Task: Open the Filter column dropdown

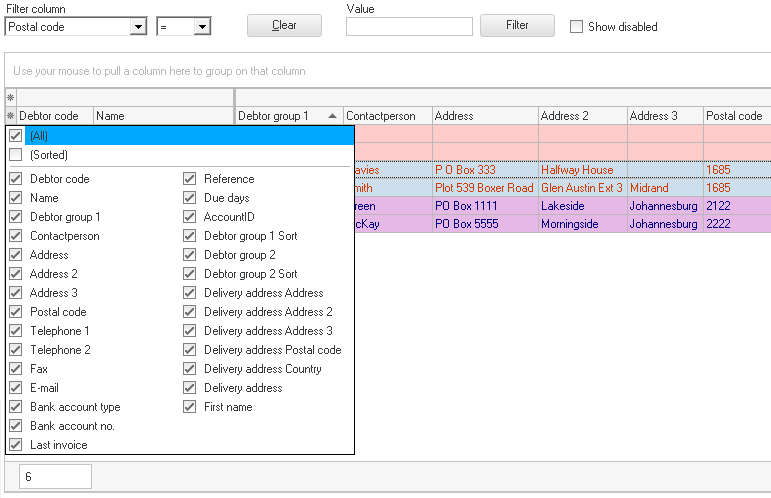Action: [138, 27]
